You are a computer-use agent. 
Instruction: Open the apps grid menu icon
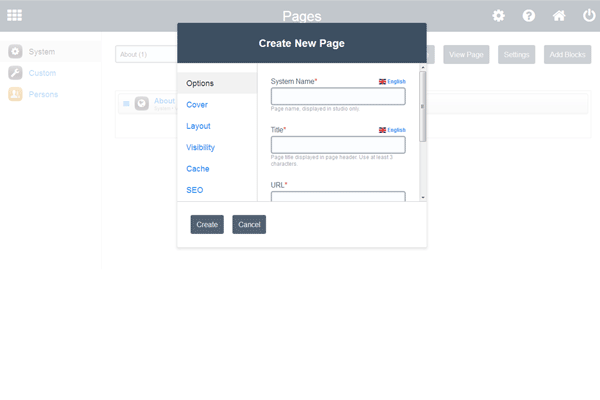pos(15,15)
